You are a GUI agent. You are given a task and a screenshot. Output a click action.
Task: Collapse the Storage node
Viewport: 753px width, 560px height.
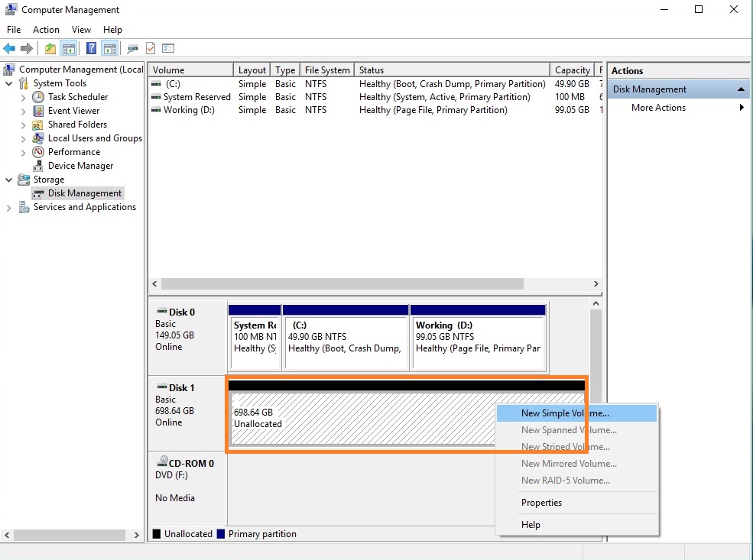8,180
